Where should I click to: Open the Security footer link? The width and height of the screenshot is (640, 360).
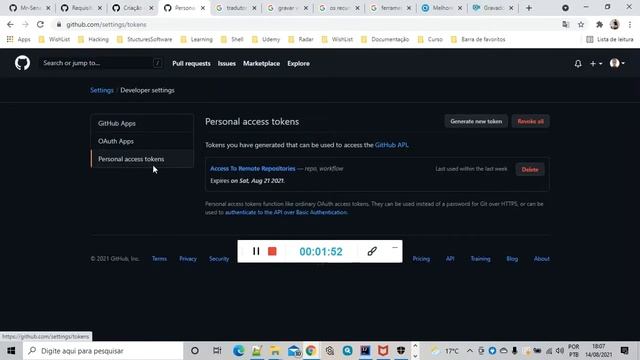click(x=219, y=259)
